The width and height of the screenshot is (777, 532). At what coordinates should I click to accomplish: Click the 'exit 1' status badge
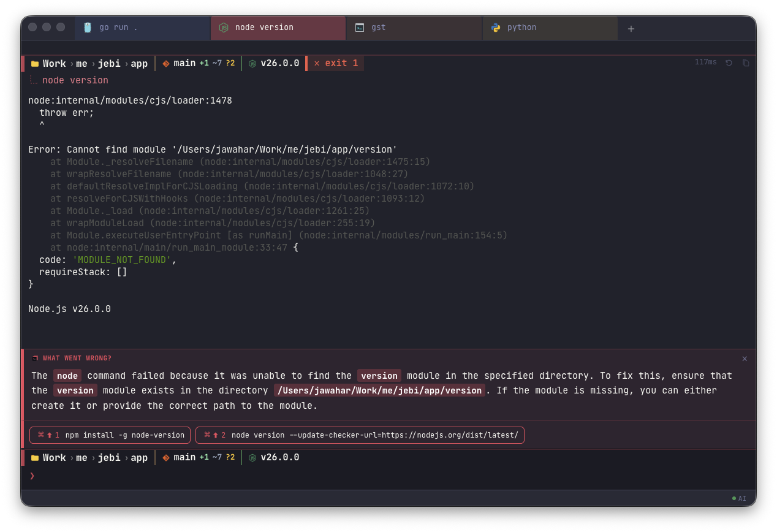click(x=335, y=63)
